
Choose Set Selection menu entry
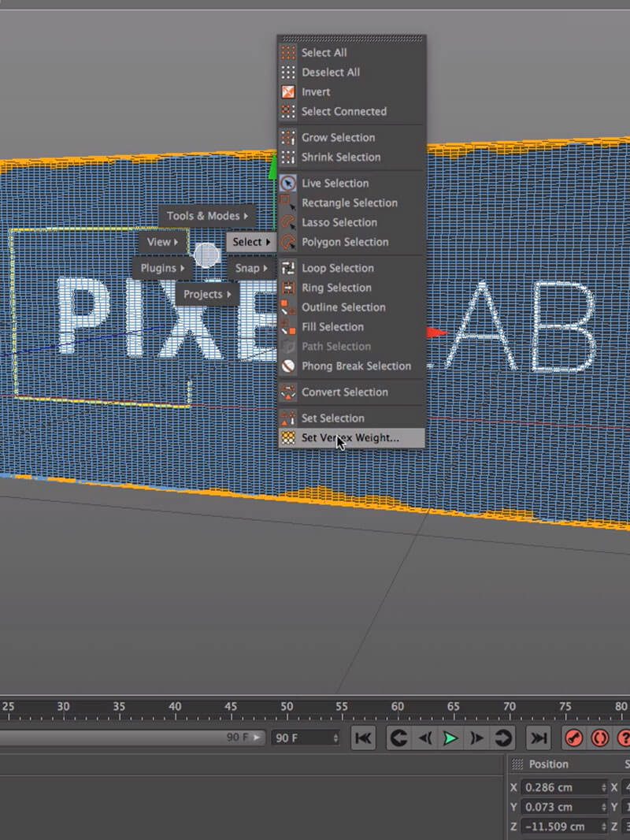tap(352, 418)
